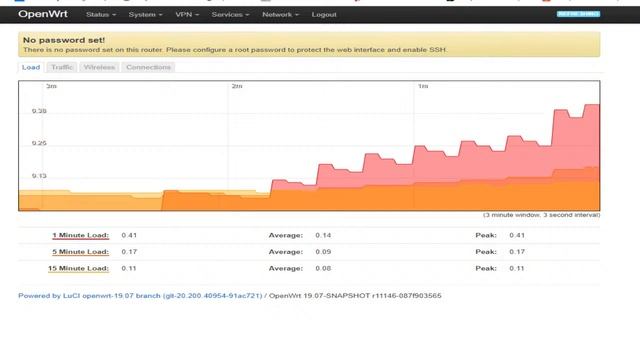Click the Logout link
The width and height of the screenshot is (640, 360).
[324, 15]
